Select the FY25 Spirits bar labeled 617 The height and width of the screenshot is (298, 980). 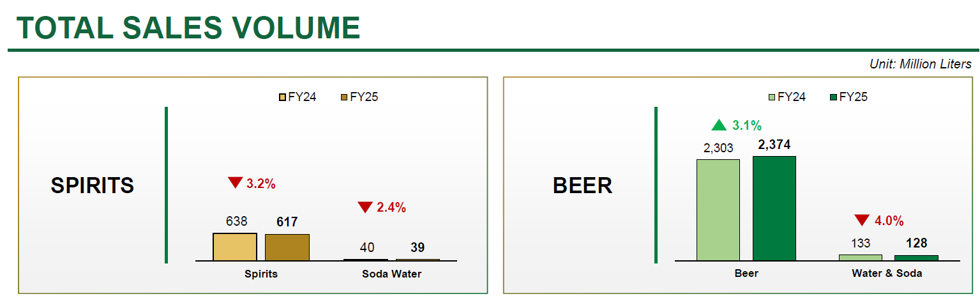(x=287, y=247)
